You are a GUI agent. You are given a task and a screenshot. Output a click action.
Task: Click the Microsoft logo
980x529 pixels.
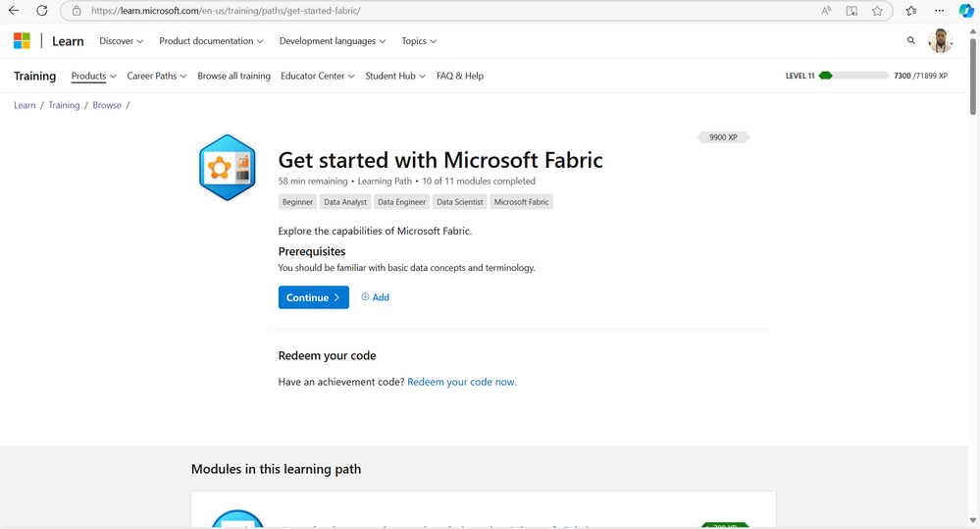pos(22,41)
